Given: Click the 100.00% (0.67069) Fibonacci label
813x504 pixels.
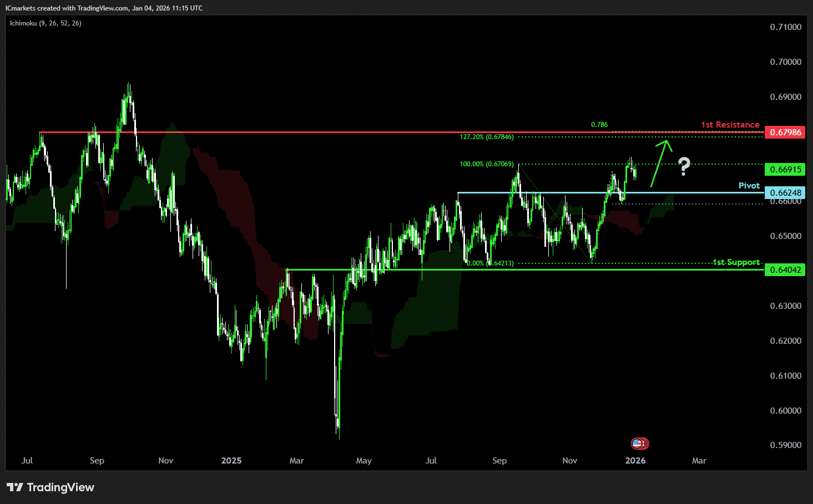Looking at the screenshot, I should [x=486, y=164].
